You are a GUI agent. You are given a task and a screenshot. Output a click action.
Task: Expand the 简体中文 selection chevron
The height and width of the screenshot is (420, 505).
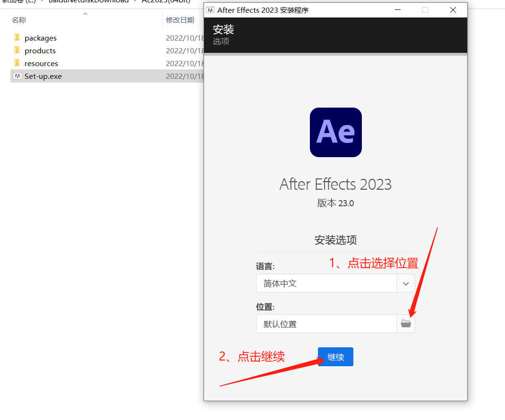pos(406,283)
